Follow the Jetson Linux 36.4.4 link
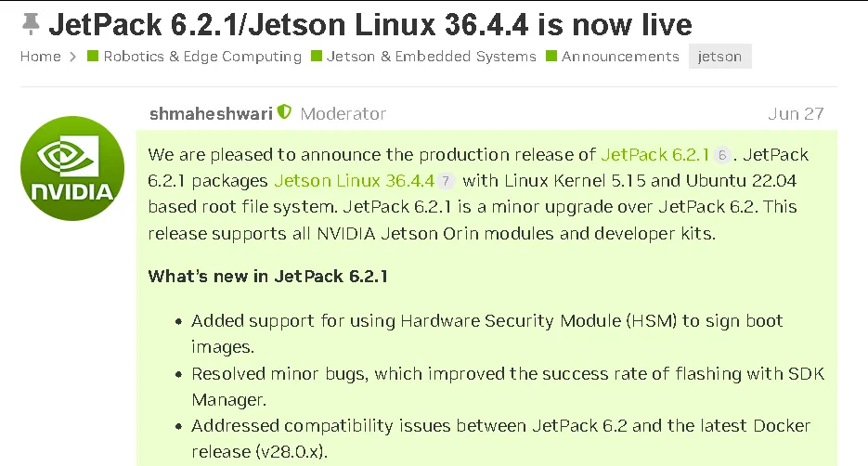Image resolution: width=868 pixels, height=466 pixels. [355, 180]
